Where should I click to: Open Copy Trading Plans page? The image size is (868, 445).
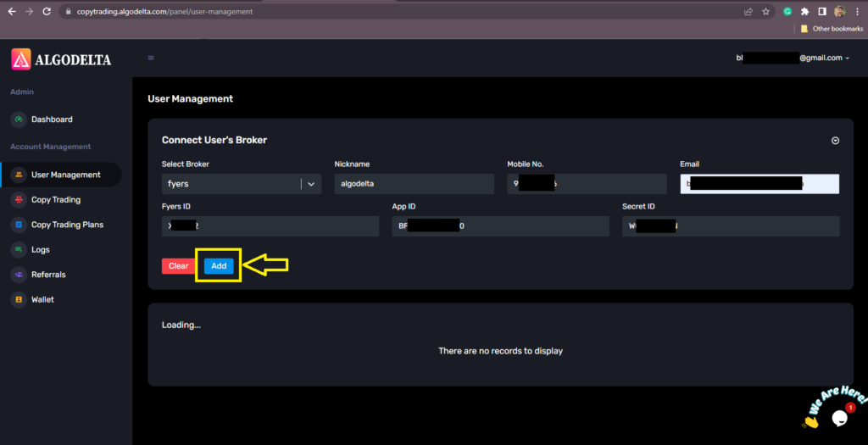pos(68,225)
